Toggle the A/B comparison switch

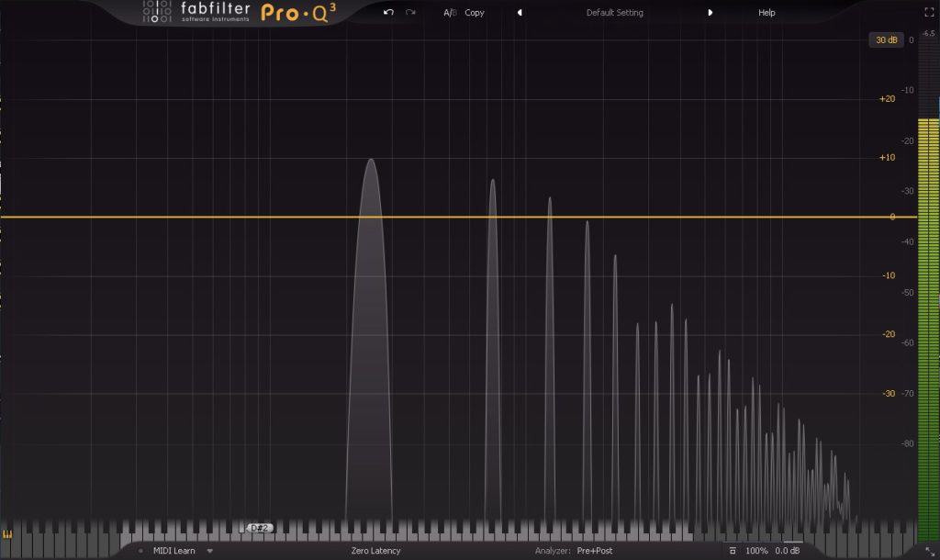click(x=450, y=12)
